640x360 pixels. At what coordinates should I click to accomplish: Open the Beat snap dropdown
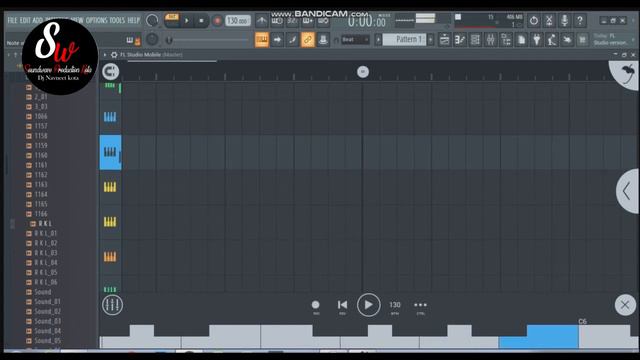pos(355,40)
